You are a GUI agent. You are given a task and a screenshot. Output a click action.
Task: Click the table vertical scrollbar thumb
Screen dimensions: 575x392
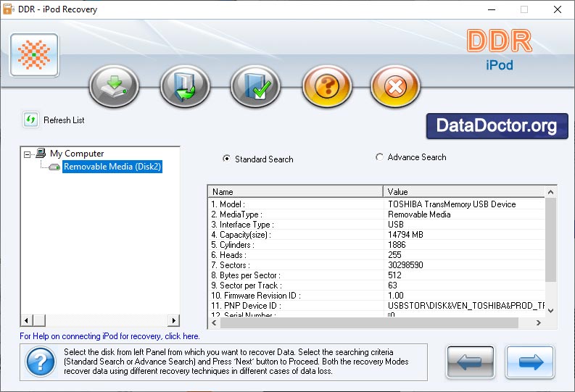tap(550, 240)
